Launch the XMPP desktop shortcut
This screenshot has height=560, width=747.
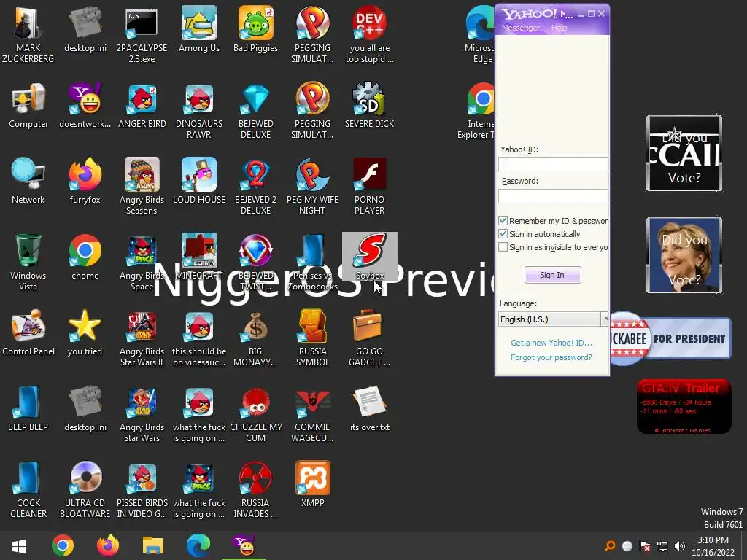(312, 484)
